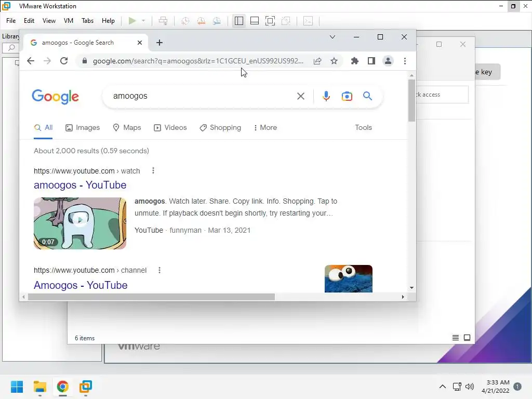Open options for the youtube.com watch result
Image resolution: width=532 pixels, height=399 pixels.
pos(153,170)
